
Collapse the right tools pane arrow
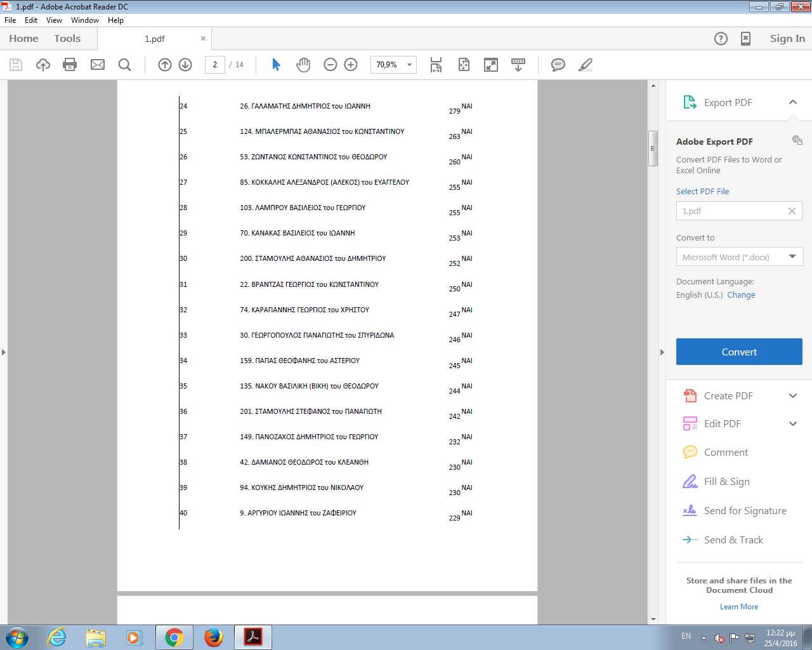pyautogui.click(x=662, y=352)
